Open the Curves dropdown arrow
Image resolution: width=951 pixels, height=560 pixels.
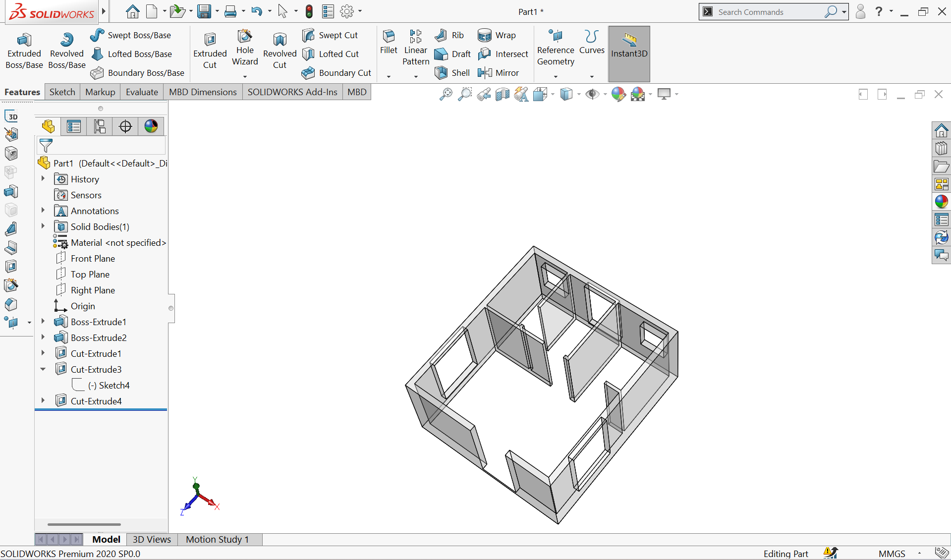click(x=592, y=76)
